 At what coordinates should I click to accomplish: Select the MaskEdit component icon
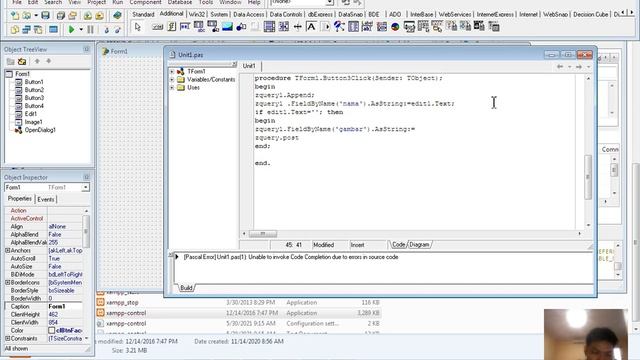pos(185,27)
